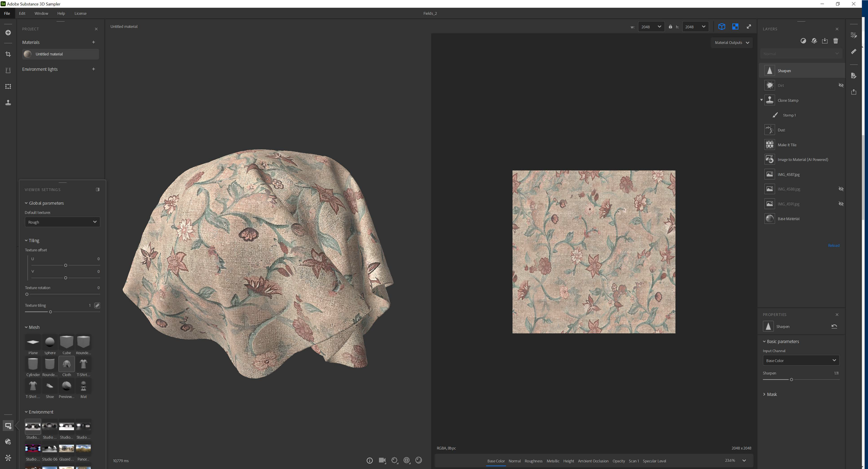Delete selected layer with trash icon
Screen dimensions: 868x469
835,41
